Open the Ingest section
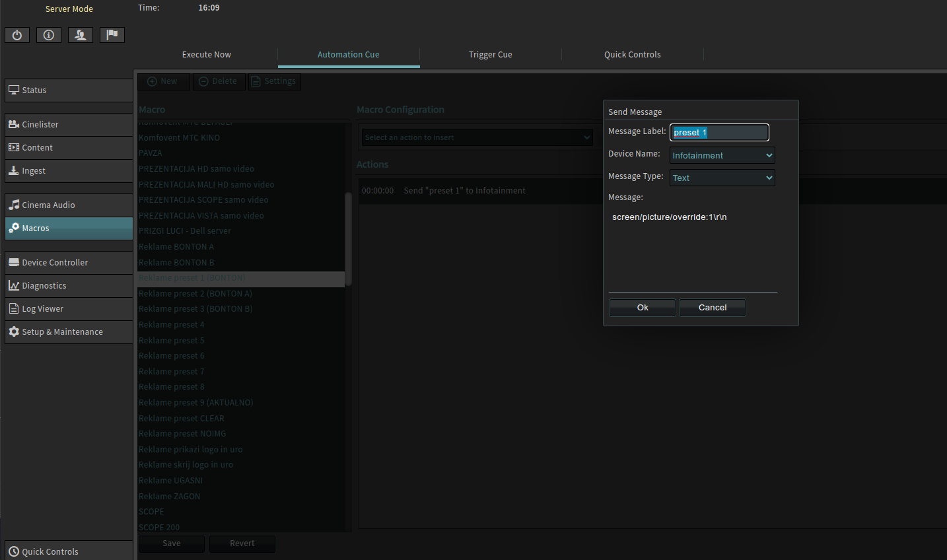Image resolution: width=947 pixels, height=560 pixels. (x=69, y=171)
